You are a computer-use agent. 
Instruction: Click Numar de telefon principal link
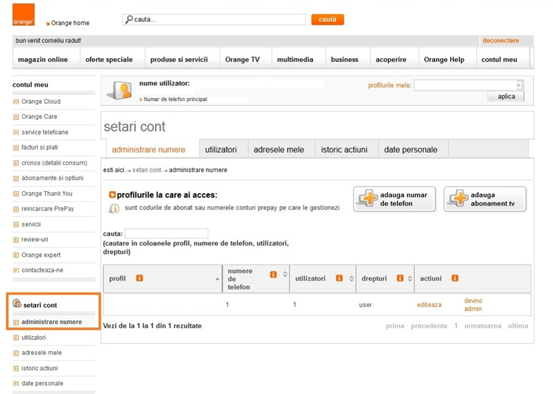tap(175, 99)
